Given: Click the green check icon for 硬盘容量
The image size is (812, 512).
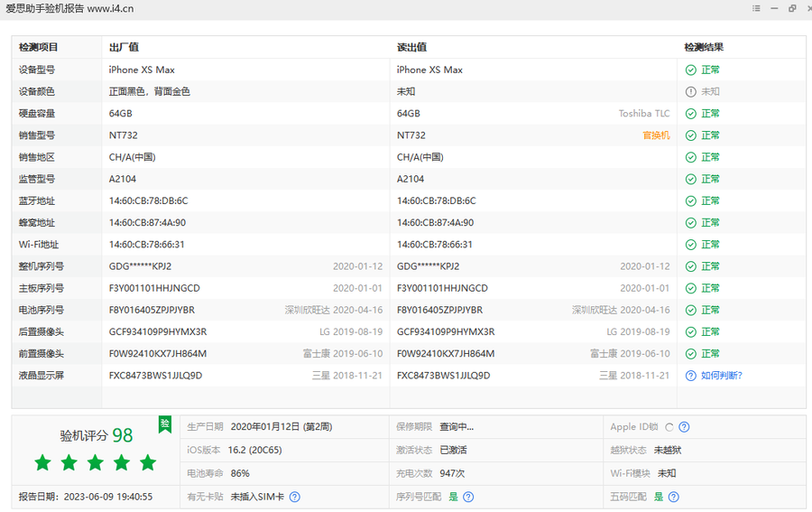Looking at the screenshot, I should [x=691, y=114].
